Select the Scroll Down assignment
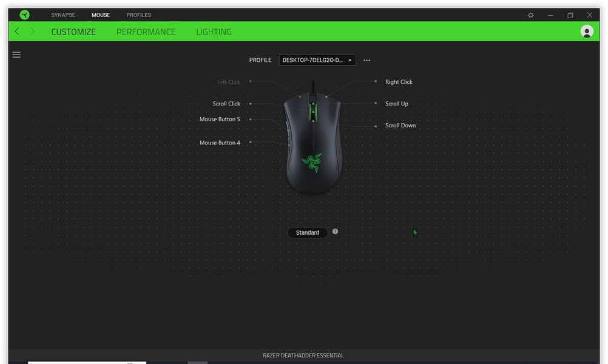608x364 pixels. click(400, 125)
